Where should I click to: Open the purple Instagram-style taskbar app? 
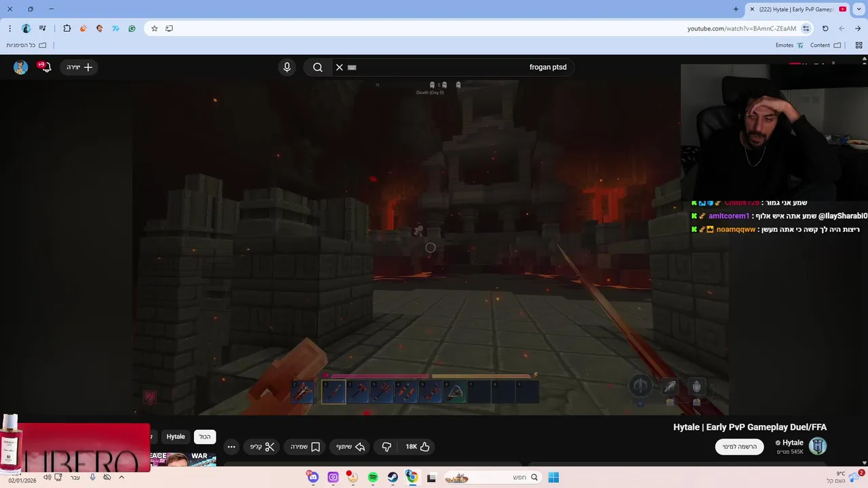(333, 477)
